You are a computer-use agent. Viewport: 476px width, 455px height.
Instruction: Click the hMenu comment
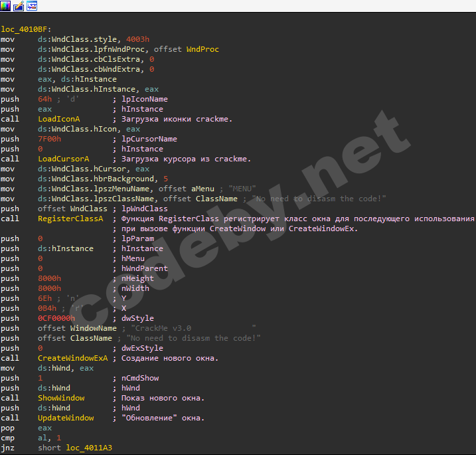point(133,258)
